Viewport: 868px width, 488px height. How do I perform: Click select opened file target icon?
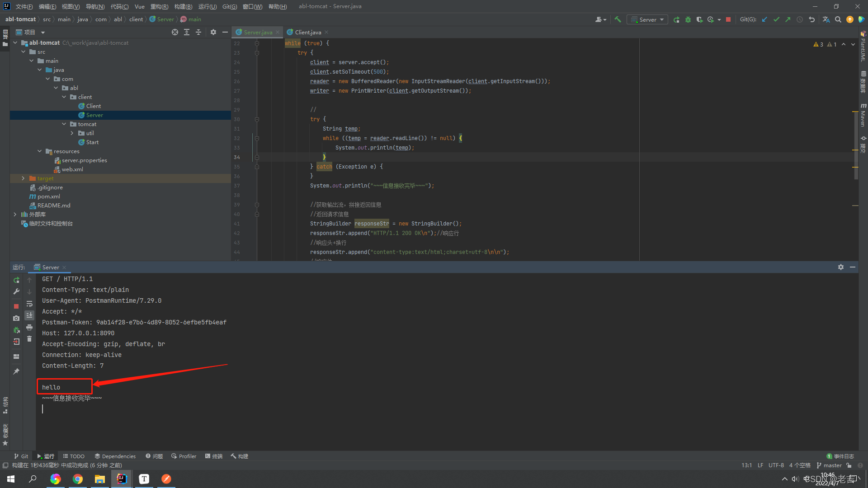[175, 32]
